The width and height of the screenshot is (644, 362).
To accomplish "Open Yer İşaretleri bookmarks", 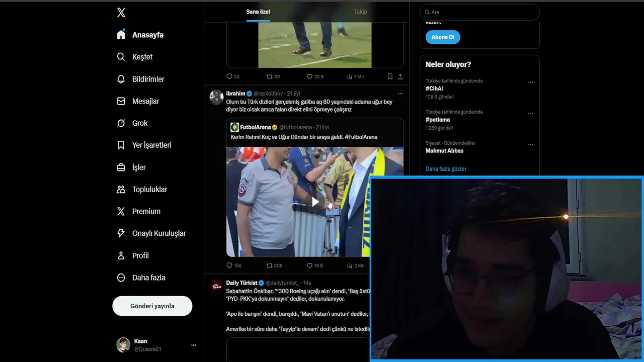I will (144, 145).
